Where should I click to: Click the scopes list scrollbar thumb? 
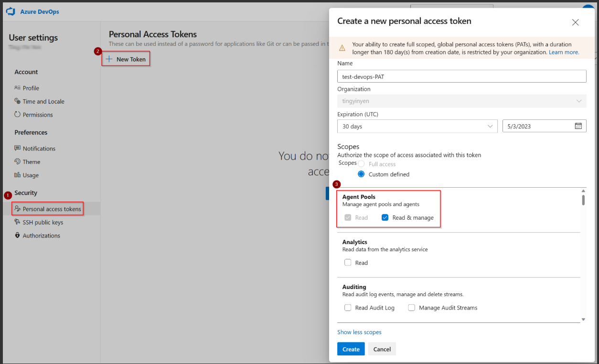click(x=583, y=200)
